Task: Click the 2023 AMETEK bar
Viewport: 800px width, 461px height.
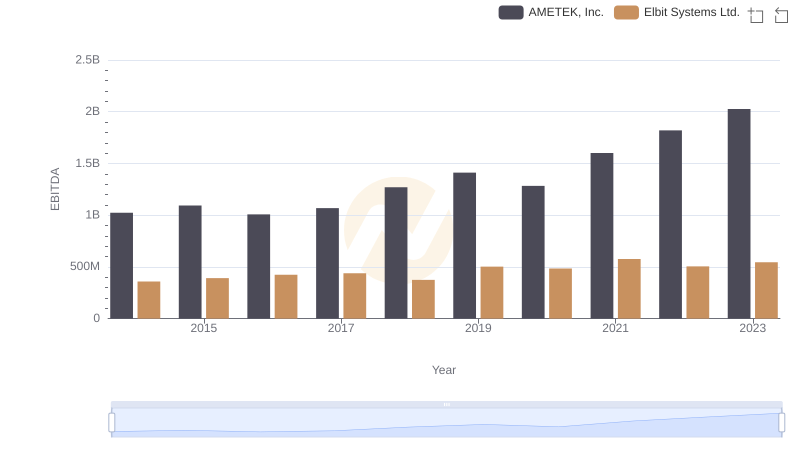Action: coord(739,214)
